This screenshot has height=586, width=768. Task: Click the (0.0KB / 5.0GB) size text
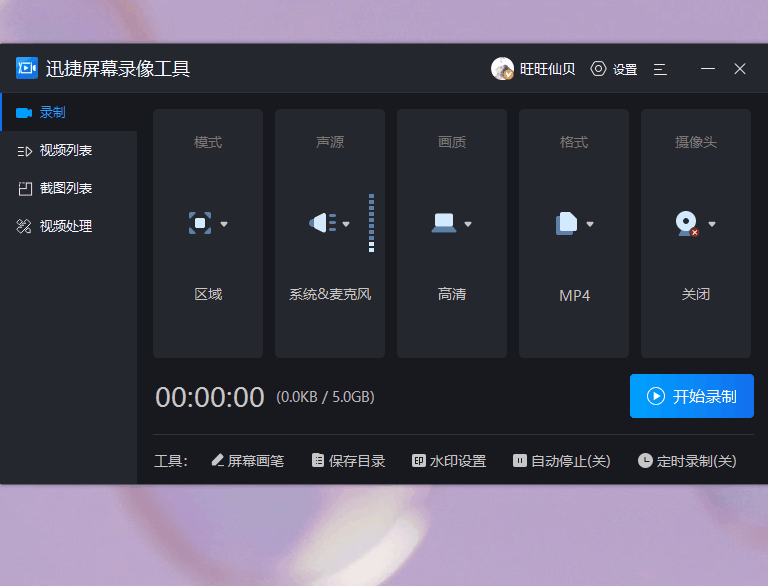coord(325,396)
